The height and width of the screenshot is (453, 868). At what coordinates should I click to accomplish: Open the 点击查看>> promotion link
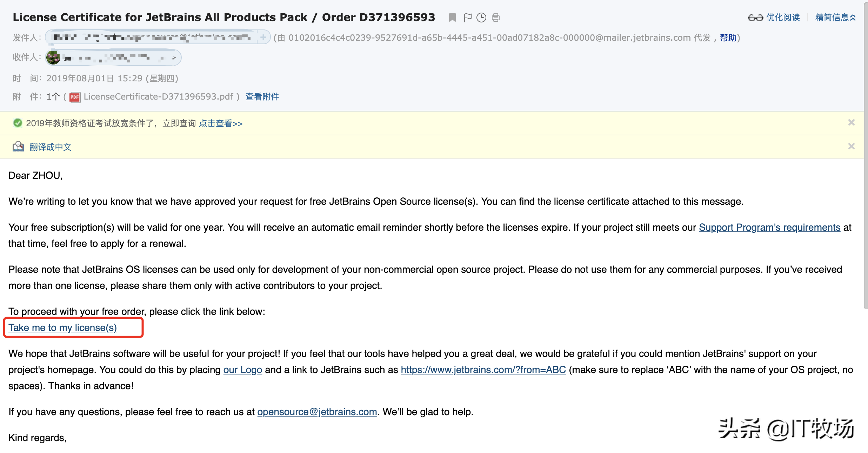point(221,123)
